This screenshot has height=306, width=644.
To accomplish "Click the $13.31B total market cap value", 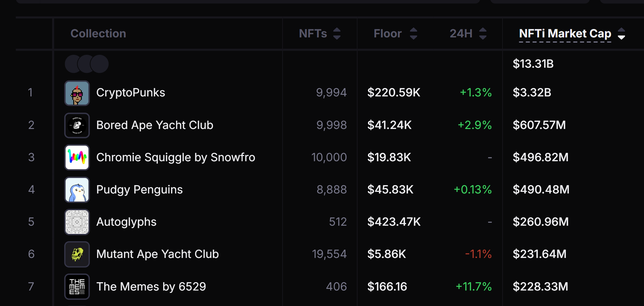I will point(533,64).
